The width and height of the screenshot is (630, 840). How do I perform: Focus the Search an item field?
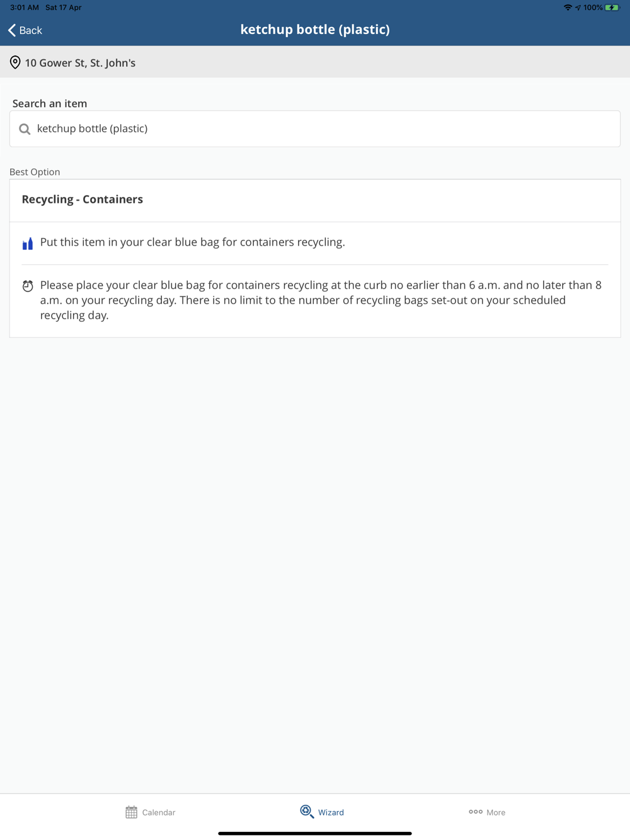pos(315,129)
